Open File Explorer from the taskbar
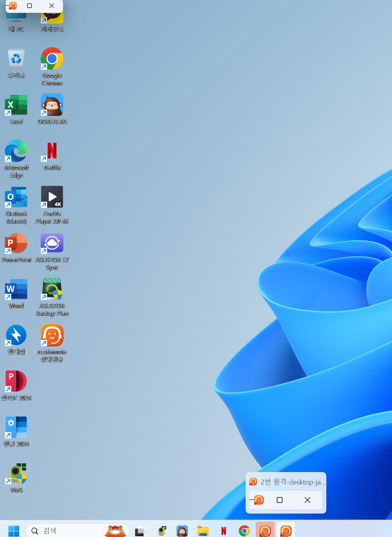The image size is (392, 537). tap(203, 531)
